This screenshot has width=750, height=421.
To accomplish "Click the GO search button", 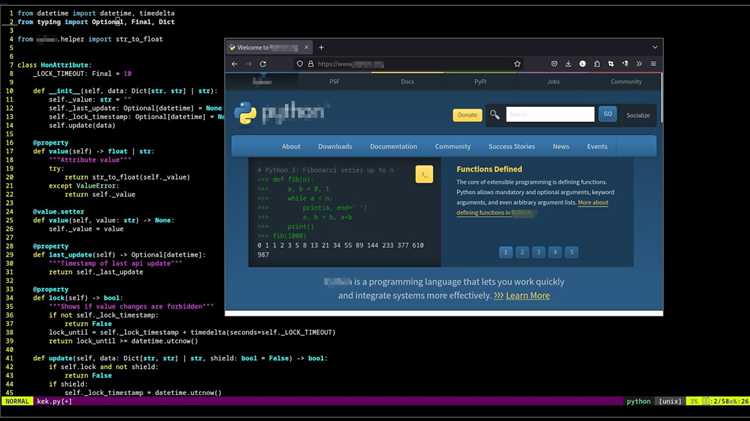I will click(607, 114).
